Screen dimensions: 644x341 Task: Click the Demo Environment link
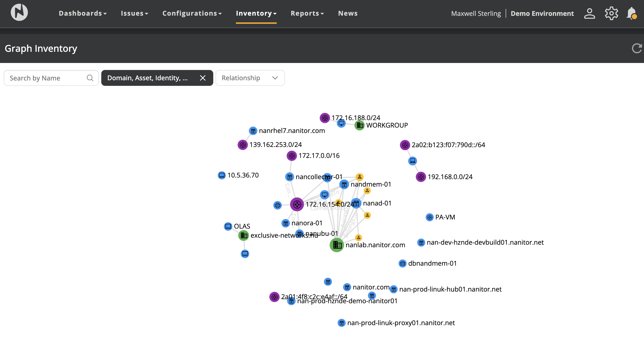542,14
